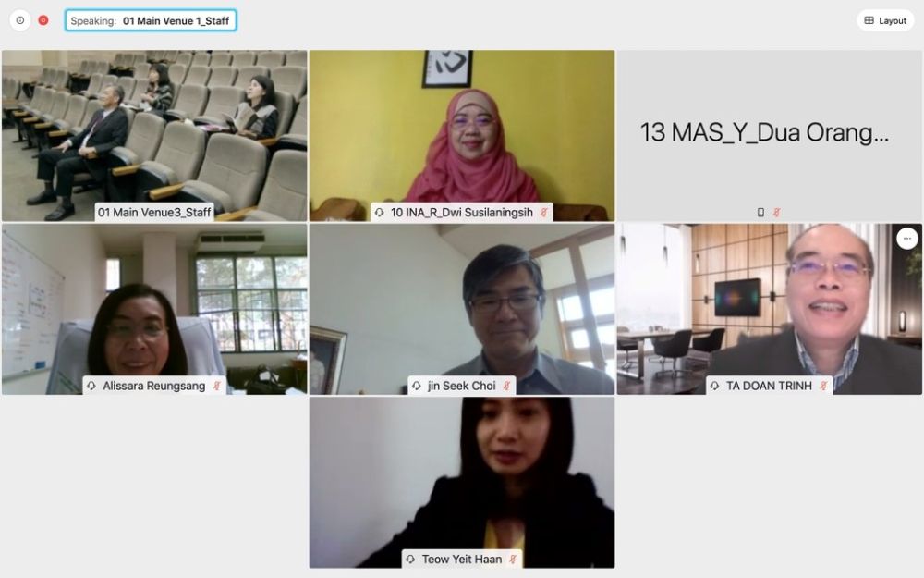Click the three-dots options on TA DOAN TRINH tile
The height and width of the screenshot is (578, 924).
pos(907,239)
